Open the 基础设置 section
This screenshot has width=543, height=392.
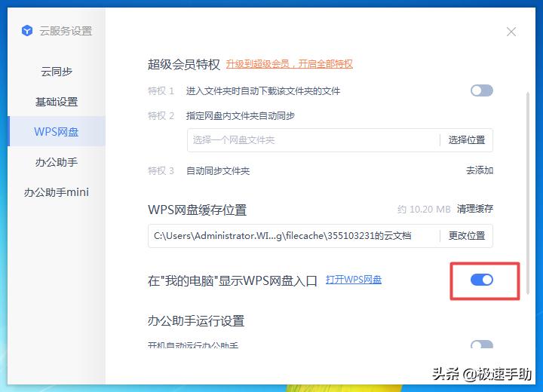click(57, 102)
